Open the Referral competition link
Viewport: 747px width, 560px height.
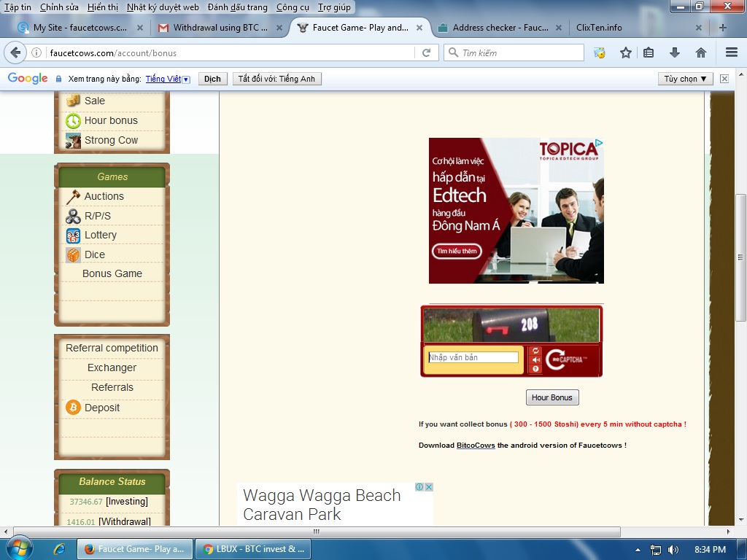(112, 348)
